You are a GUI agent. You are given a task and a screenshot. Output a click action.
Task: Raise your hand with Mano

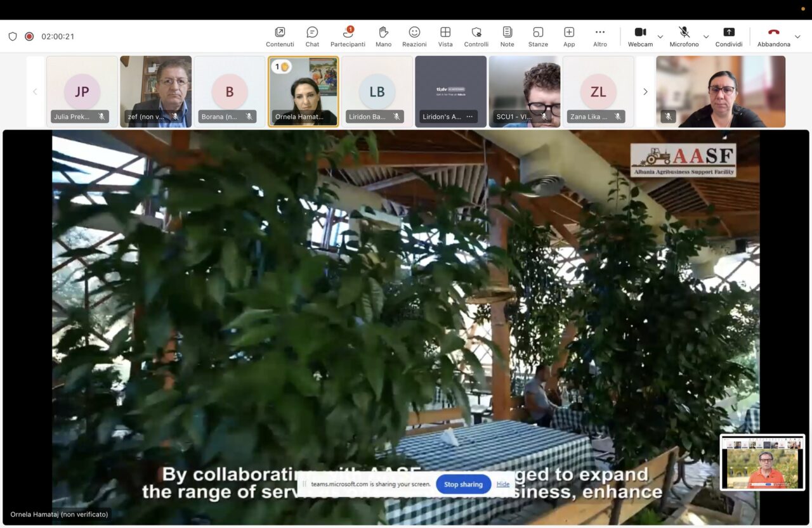point(383,36)
